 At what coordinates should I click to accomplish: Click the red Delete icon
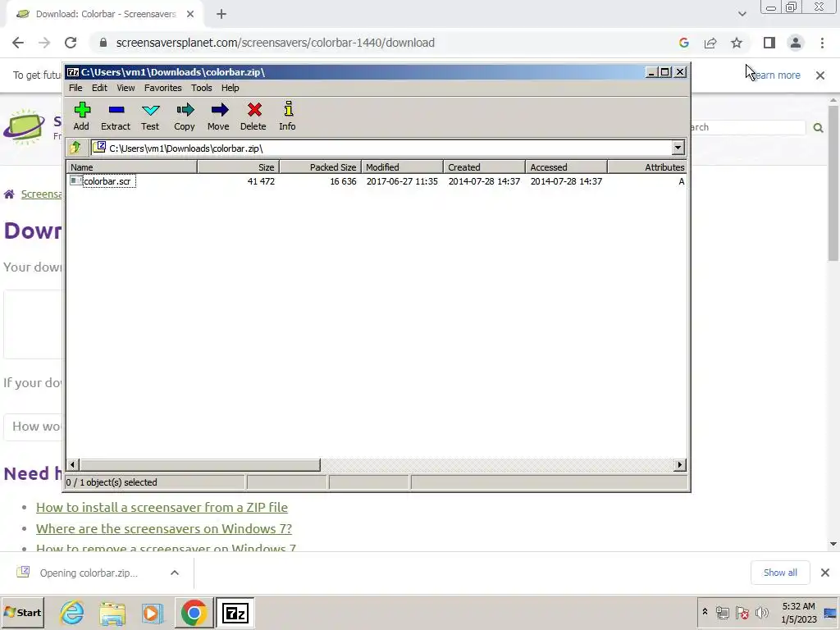[x=253, y=116]
